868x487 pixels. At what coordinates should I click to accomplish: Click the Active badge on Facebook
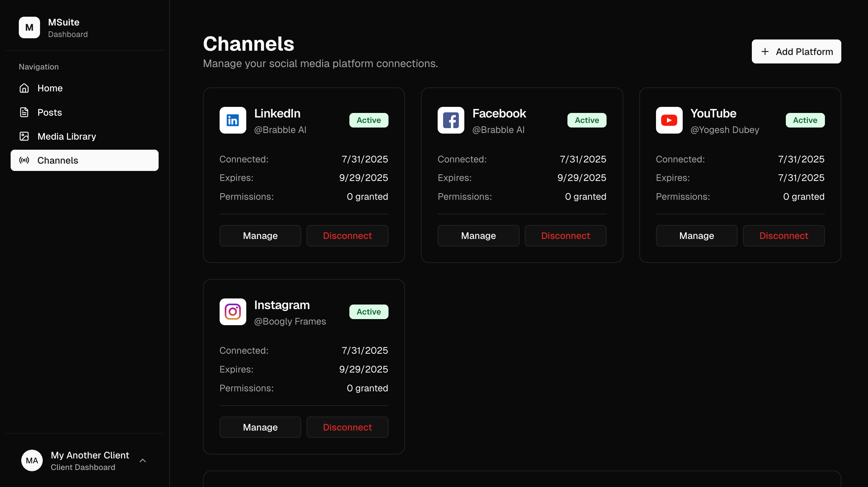pos(586,120)
